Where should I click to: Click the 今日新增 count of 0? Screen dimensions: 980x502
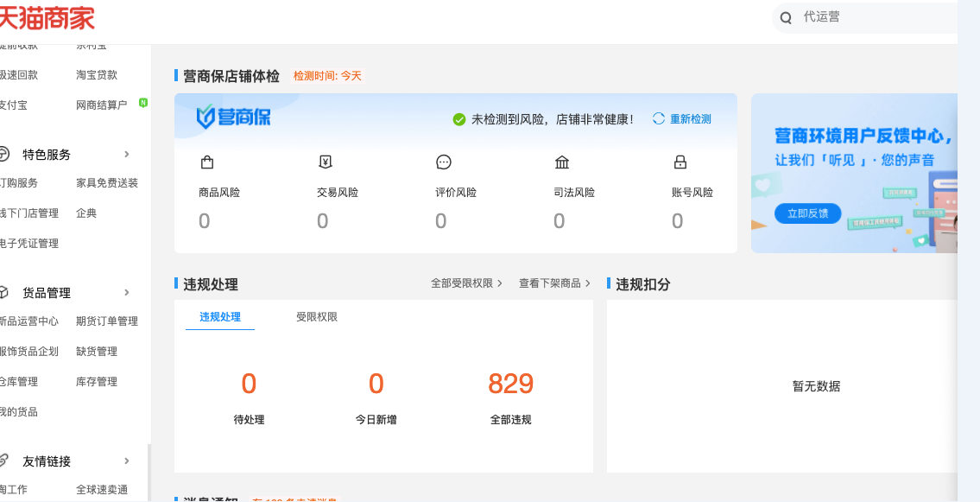pyautogui.click(x=376, y=384)
